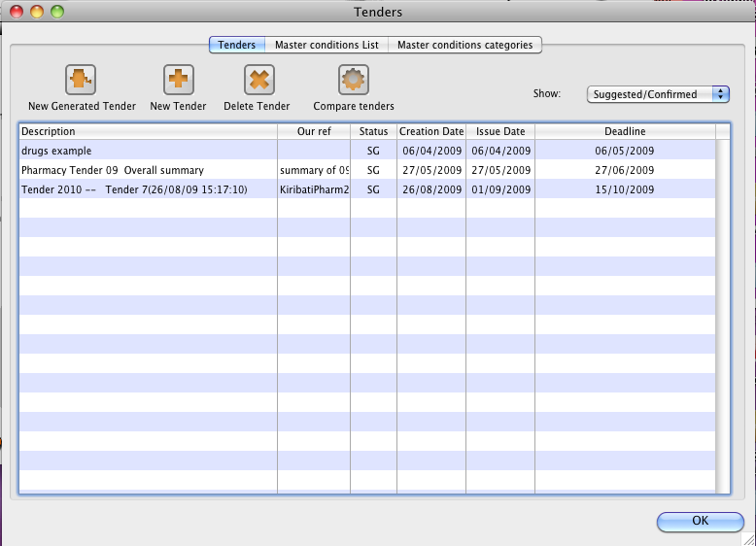
Task: Click the New Generated Tender icon
Action: point(81,80)
